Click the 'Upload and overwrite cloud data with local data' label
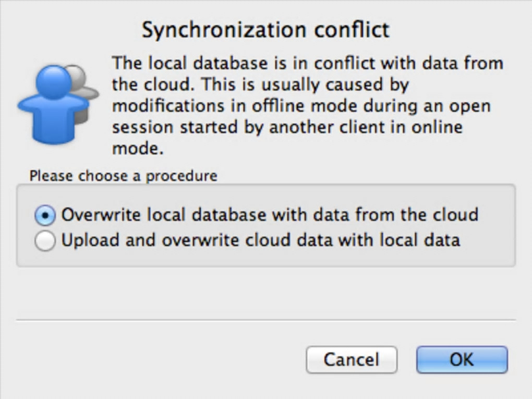This screenshot has width=532, height=399. [x=260, y=240]
